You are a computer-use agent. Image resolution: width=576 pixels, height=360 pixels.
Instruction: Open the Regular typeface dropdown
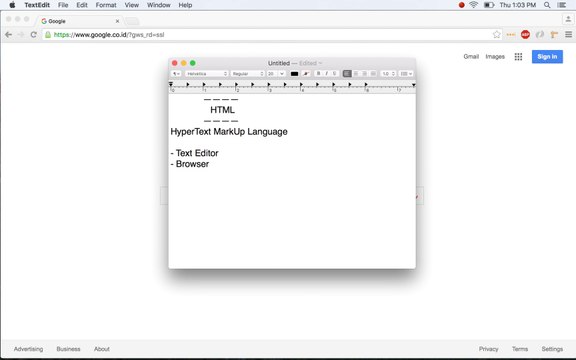coord(247,74)
